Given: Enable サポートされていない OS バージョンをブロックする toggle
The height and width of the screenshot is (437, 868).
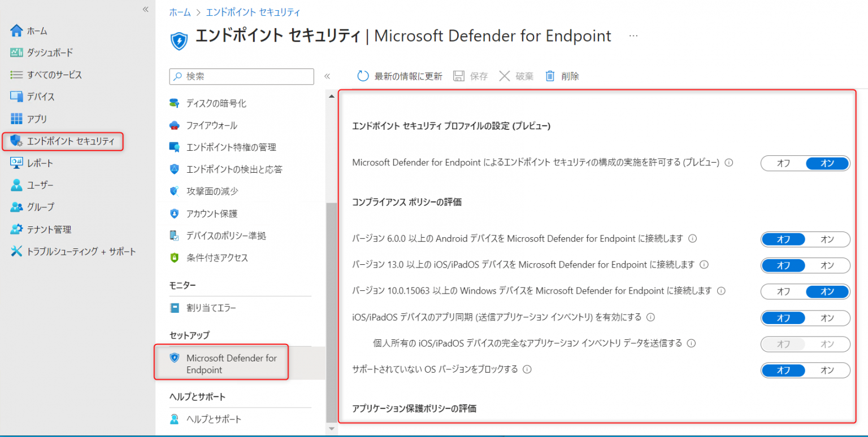Looking at the screenshot, I should coord(827,370).
